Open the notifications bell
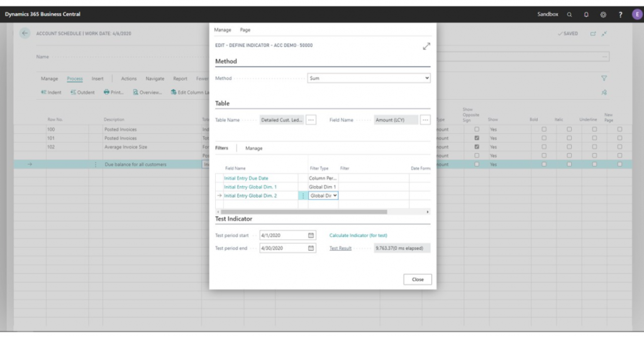644x337 pixels. pyautogui.click(x=586, y=14)
